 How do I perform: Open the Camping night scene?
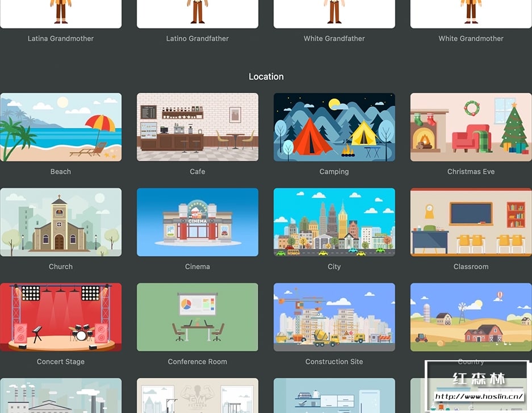coord(334,127)
